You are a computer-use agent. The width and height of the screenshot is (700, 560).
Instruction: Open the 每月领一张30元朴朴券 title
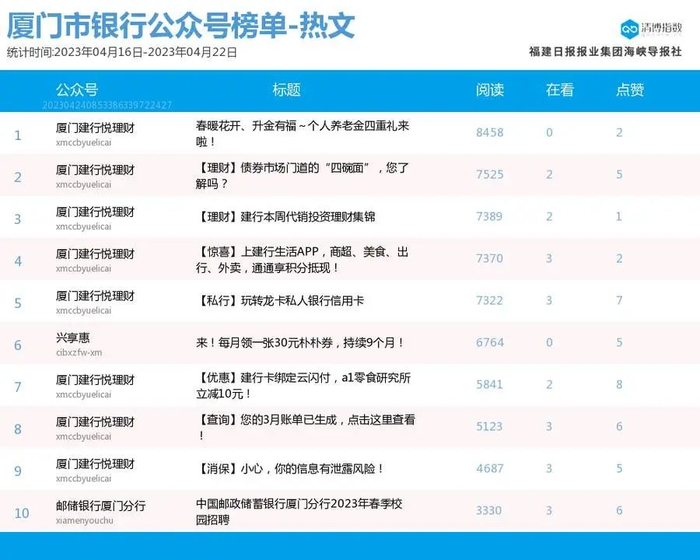[x=300, y=343]
